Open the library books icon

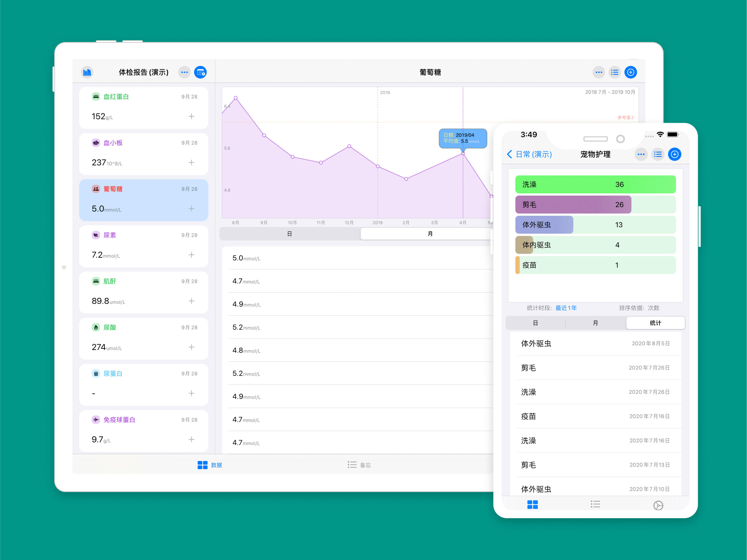pos(87,72)
